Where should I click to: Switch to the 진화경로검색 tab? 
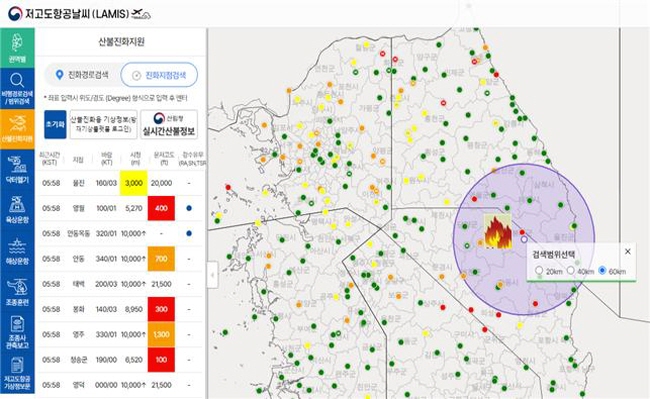coord(82,75)
